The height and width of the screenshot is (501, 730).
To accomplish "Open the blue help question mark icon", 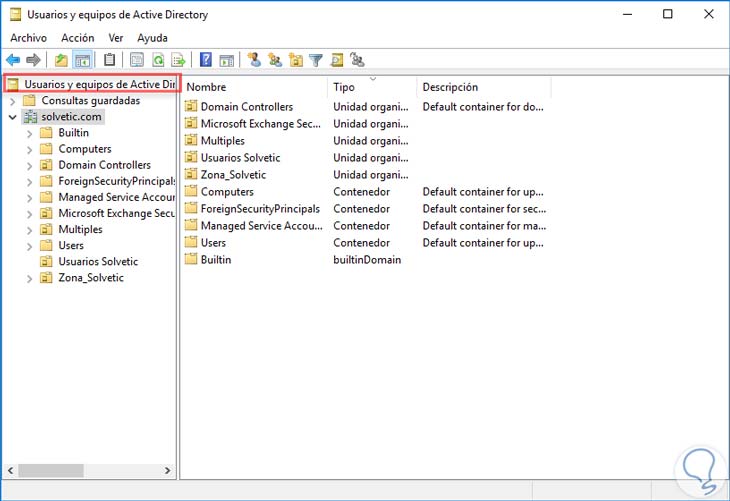I will pos(205,60).
